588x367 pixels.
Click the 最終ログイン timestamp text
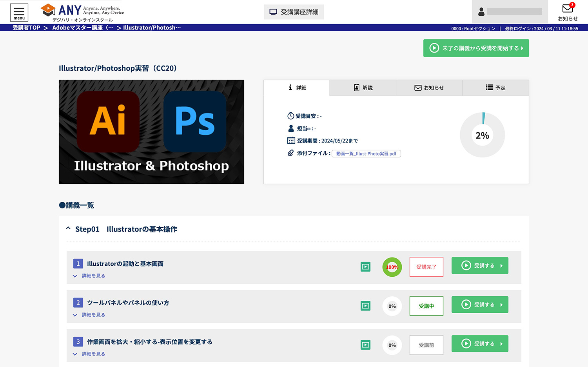(x=541, y=29)
